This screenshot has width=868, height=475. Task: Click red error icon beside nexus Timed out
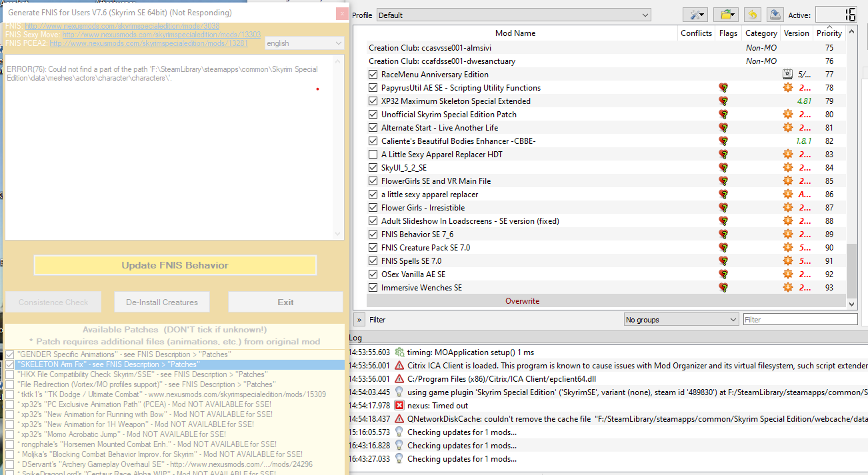click(x=399, y=406)
